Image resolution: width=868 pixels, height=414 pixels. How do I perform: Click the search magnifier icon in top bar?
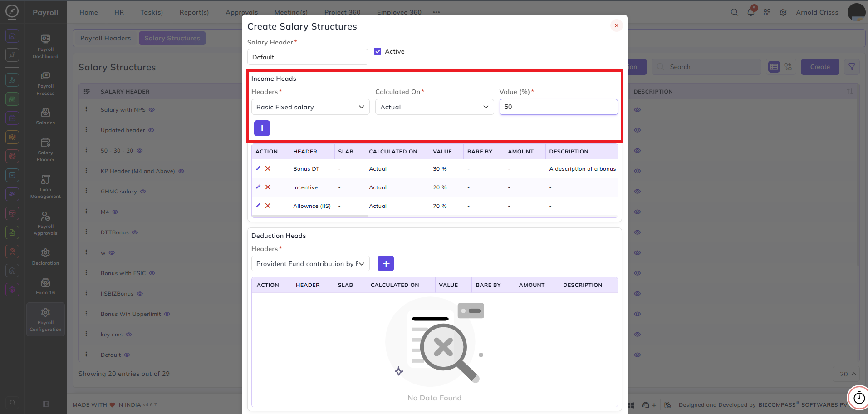734,12
